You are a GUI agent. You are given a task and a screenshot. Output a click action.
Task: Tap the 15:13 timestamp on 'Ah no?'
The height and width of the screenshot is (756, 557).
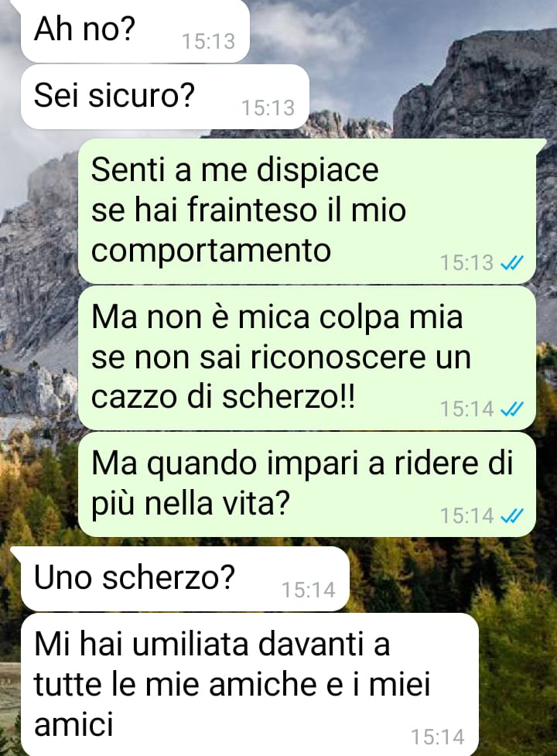pos(209,42)
